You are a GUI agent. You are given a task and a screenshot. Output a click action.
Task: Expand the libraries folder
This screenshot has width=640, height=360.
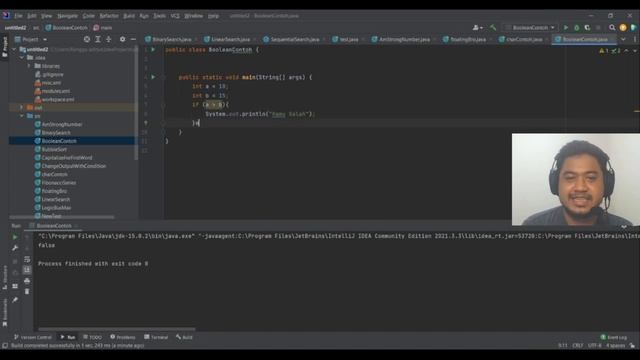pyautogui.click(x=29, y=66)
